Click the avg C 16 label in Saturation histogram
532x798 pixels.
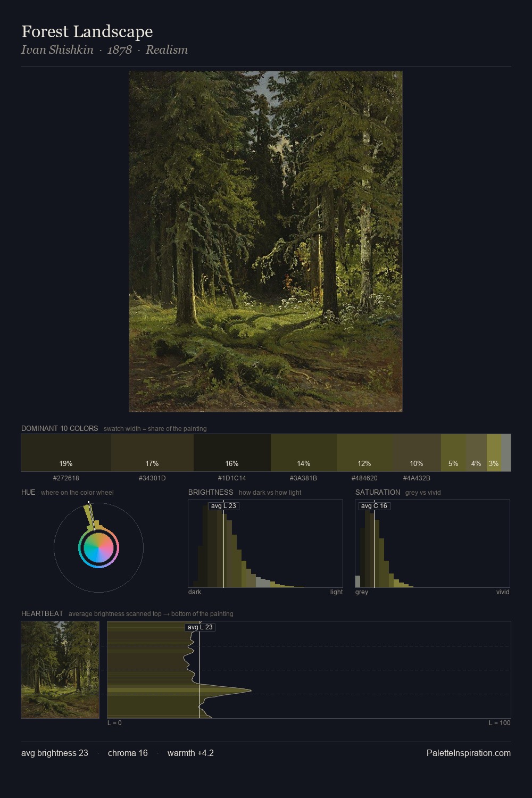(x=374, y=506)
